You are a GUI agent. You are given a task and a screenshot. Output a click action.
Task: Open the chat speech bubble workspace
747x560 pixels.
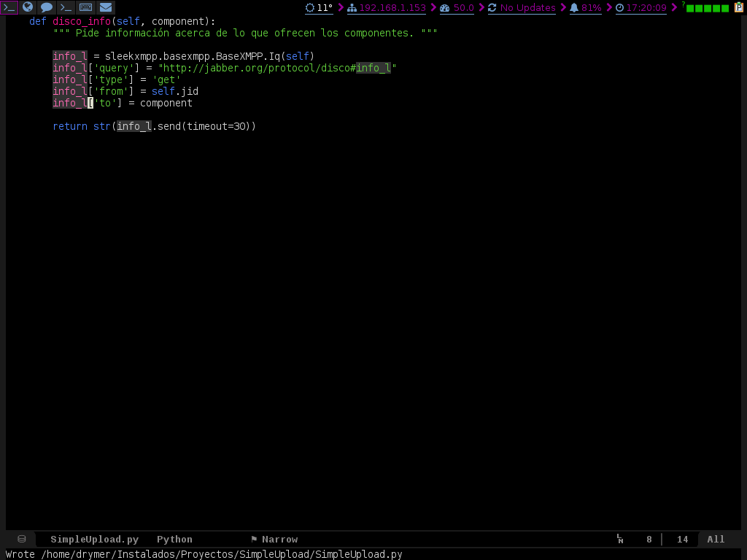[47, 7]
